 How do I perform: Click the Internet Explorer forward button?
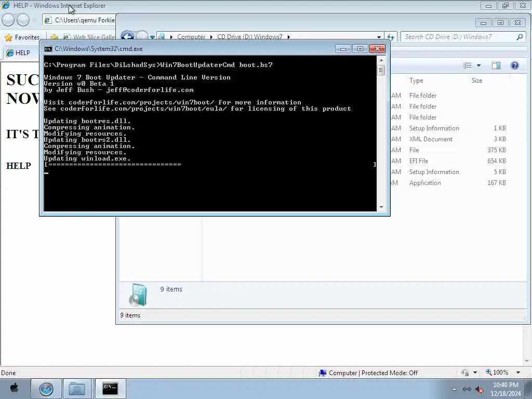(x=23, y=20)
